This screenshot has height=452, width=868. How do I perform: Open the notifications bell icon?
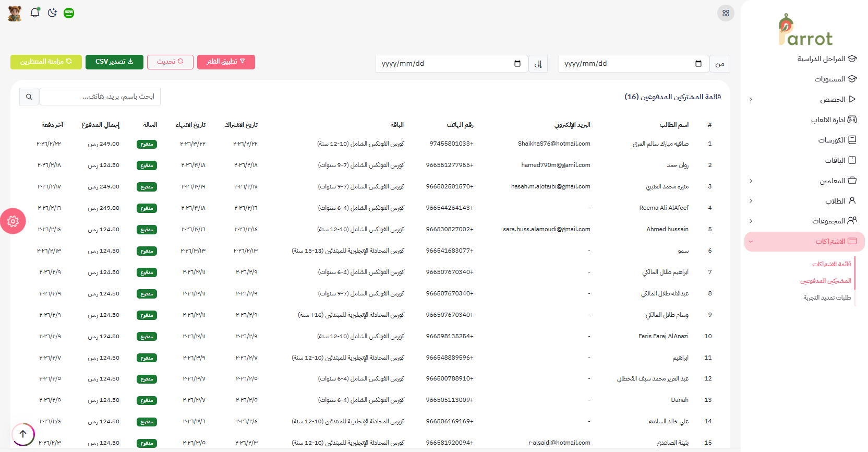click(x=35, y=13)
